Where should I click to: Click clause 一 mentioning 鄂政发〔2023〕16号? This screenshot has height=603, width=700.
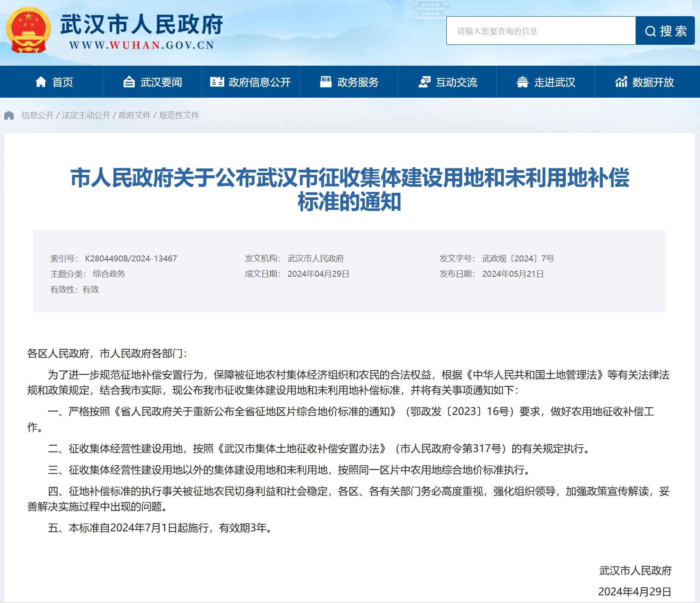point(341,419)
